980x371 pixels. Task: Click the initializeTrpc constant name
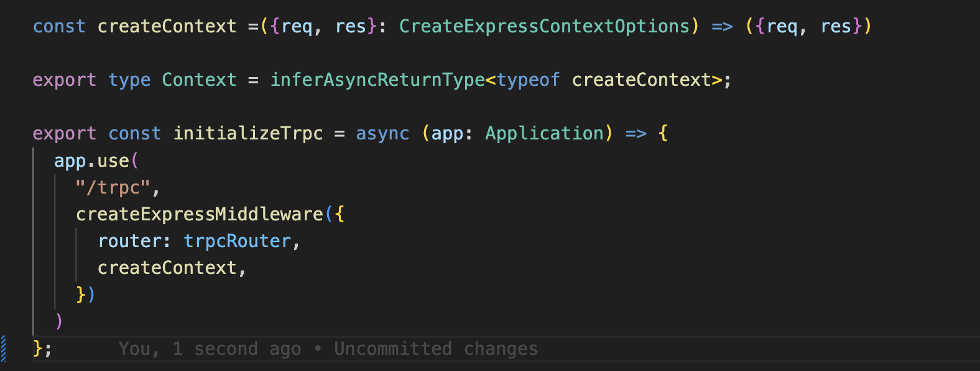[x=247, y=133]
